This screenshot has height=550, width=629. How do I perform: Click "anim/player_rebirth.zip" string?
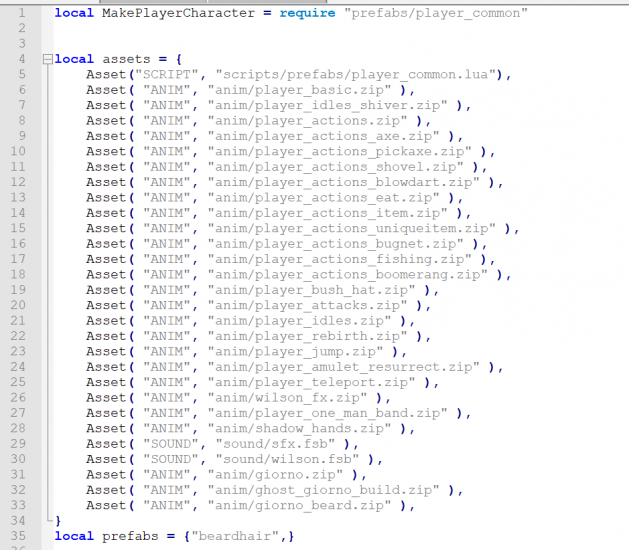307,336
